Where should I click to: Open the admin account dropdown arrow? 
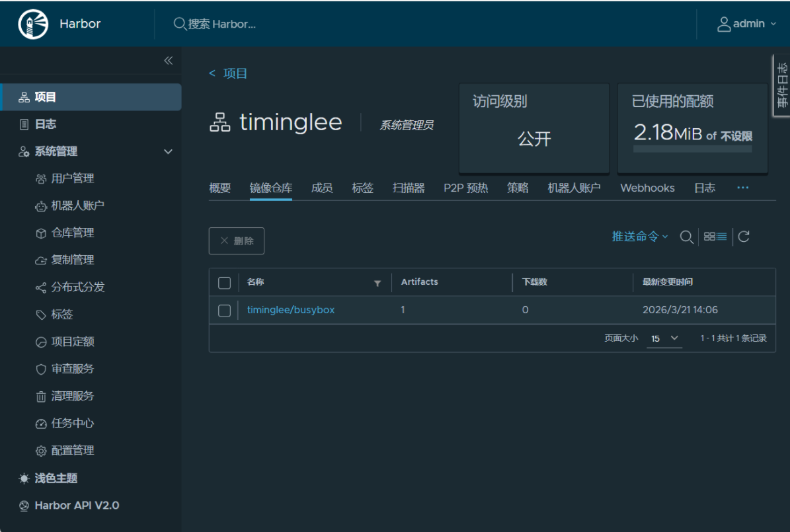(773, 24)
